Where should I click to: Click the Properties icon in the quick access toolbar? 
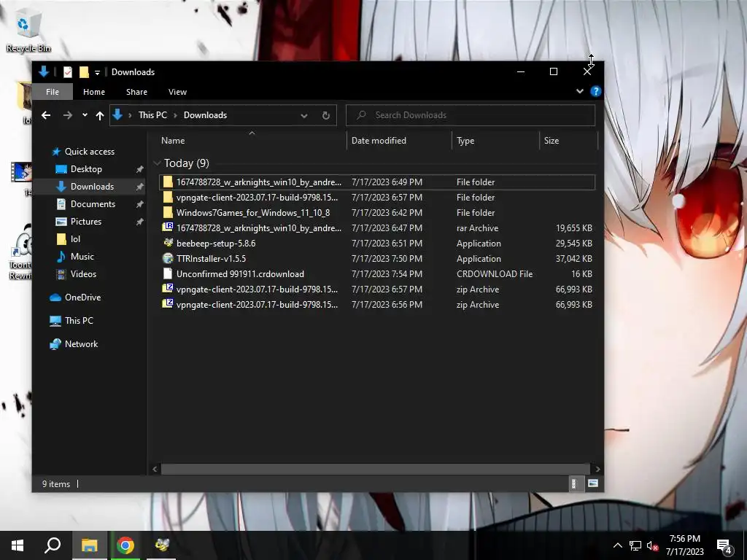(x=68, y=72)
